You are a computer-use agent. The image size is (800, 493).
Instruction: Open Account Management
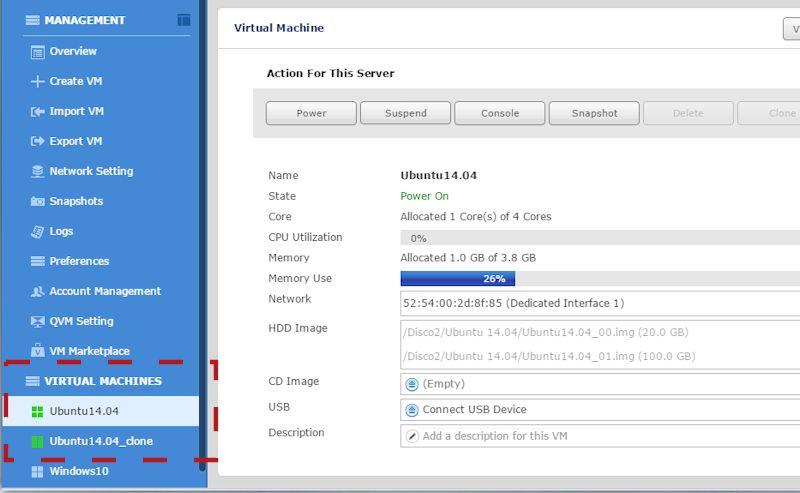[105, 291]
